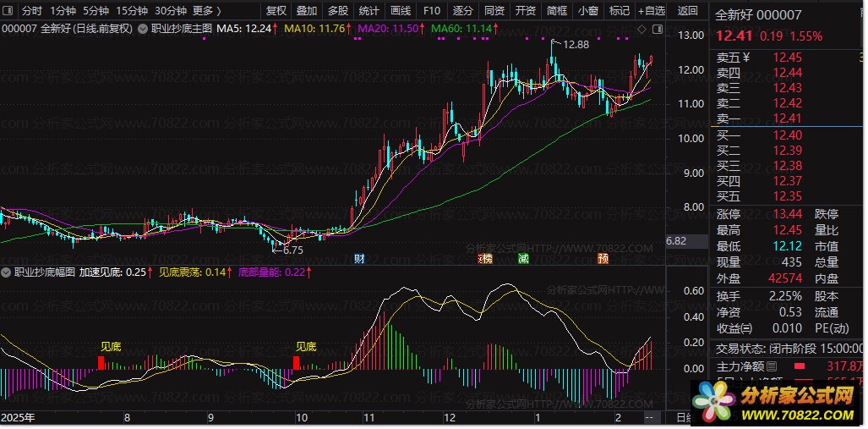The width and height of the screenshot is (868, 429).
Task: Open the 多股 multi-stock view
Action: click(338, 10)
